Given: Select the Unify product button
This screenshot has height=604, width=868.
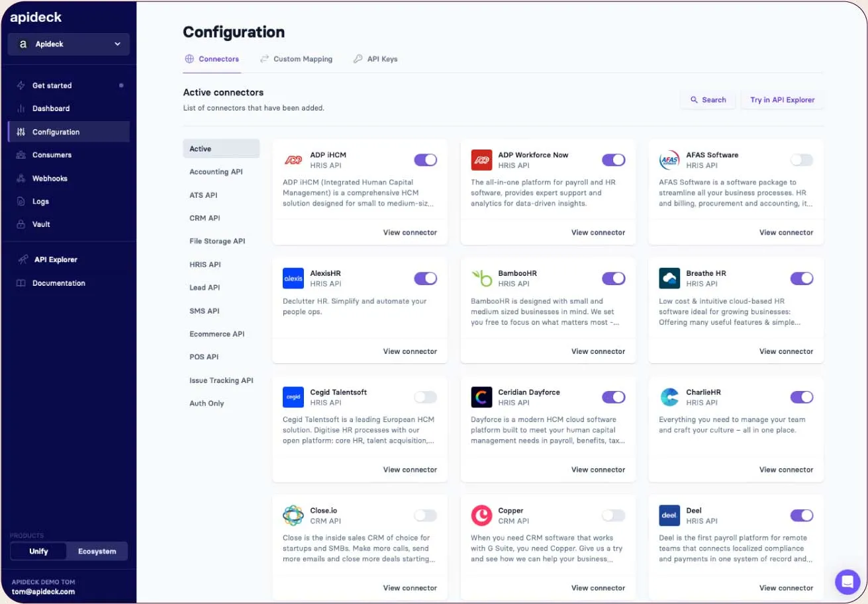Looking at the screenshot, I should point(38,551).
